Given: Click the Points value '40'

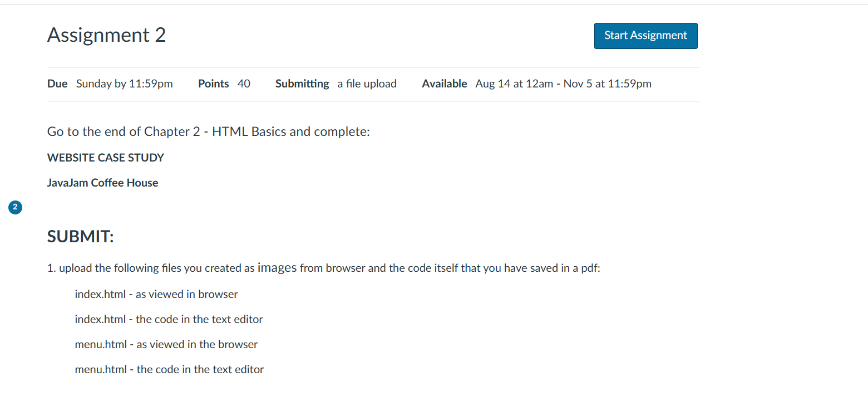Looking at the screenshot, I should pyautogui.click(x=244, y=84).
